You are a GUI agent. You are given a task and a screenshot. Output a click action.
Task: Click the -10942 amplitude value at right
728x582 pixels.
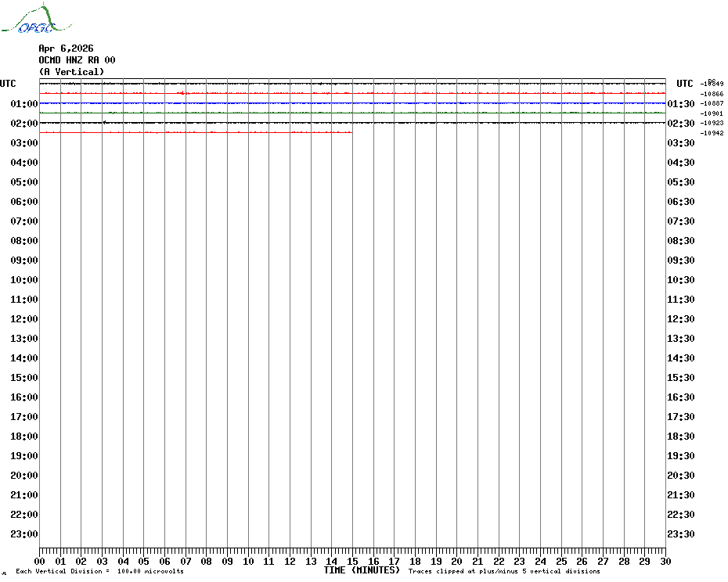(x=712, y=133)
